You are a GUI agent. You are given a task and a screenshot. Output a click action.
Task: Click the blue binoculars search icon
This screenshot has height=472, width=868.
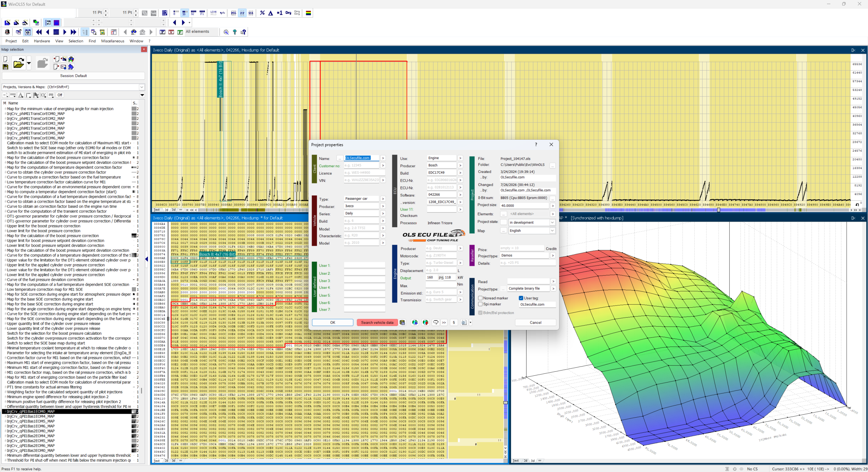point(134,32)
